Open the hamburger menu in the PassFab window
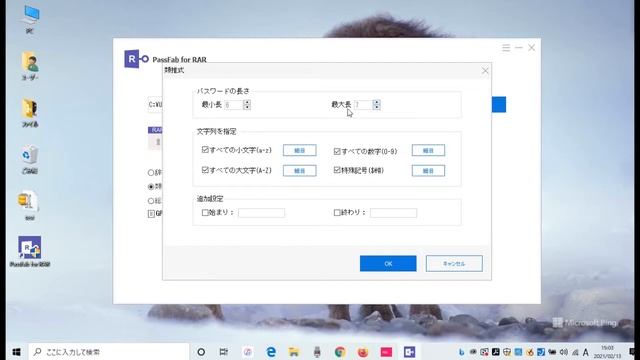Screen dimensions: 640x360 click(506, 48)
